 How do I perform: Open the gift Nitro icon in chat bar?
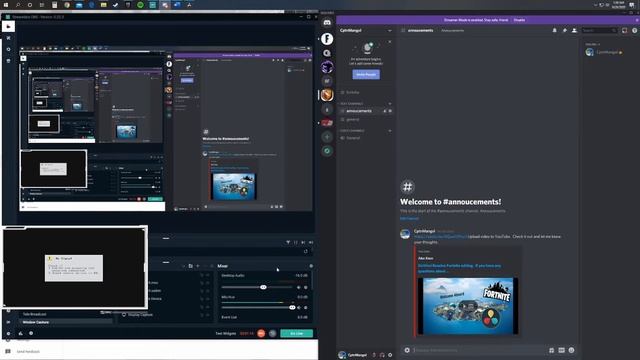[x=551, y=350]
